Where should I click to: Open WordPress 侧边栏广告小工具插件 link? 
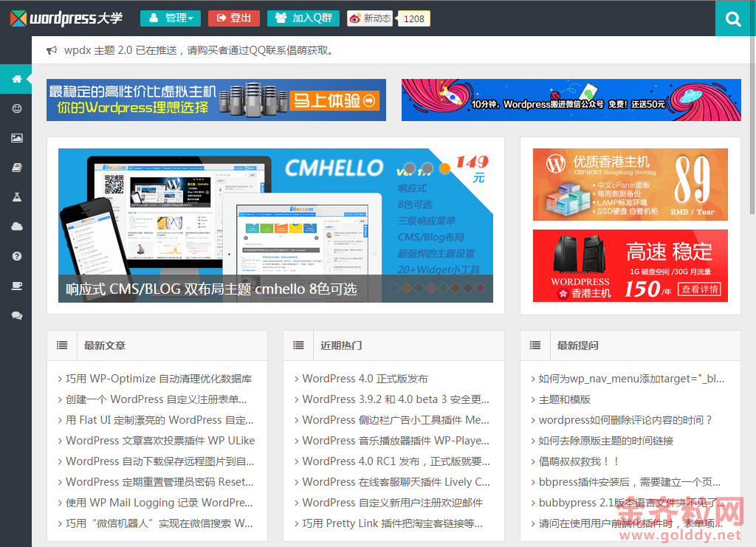pyautogui.click(x=396, y=420)
